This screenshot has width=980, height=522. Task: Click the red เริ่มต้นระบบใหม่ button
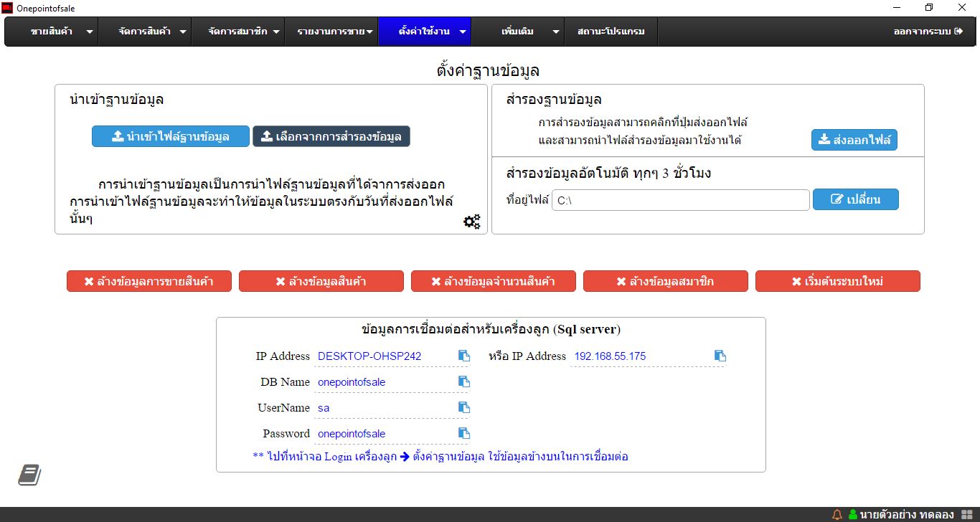coord(837,281)
